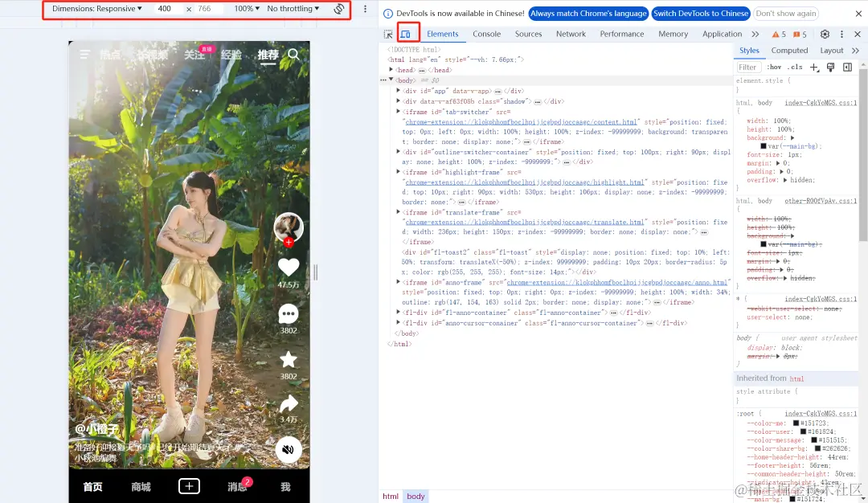Open DevTools settings gear
The height and width of the screenshot is (503, 868).
coord(825,35)
